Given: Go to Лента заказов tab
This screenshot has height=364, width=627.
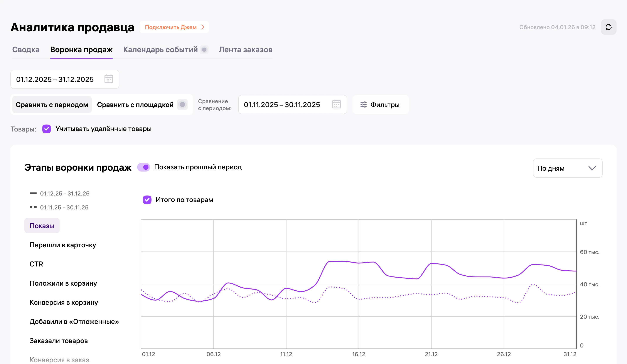Looking at the screenshot, I should point(245,50).
